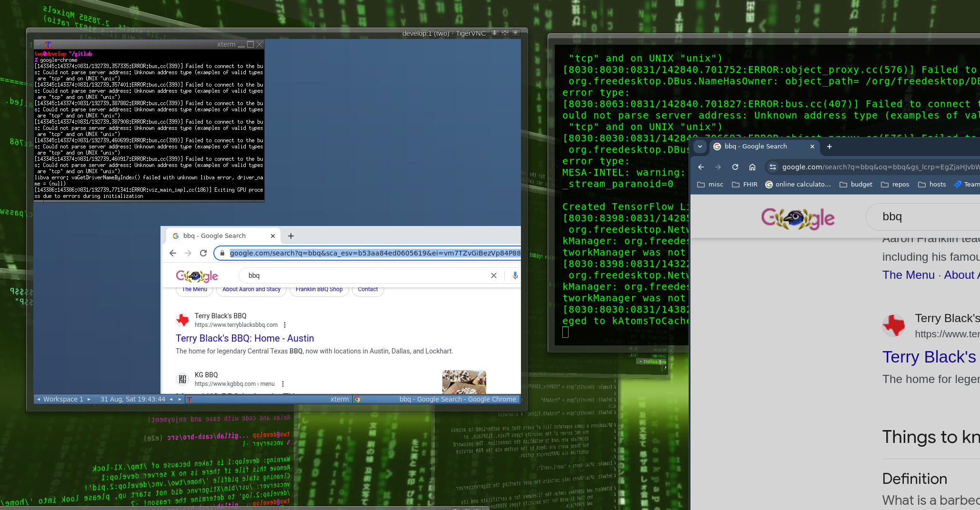Clear bbq search box in VNC Chrome

494,275
